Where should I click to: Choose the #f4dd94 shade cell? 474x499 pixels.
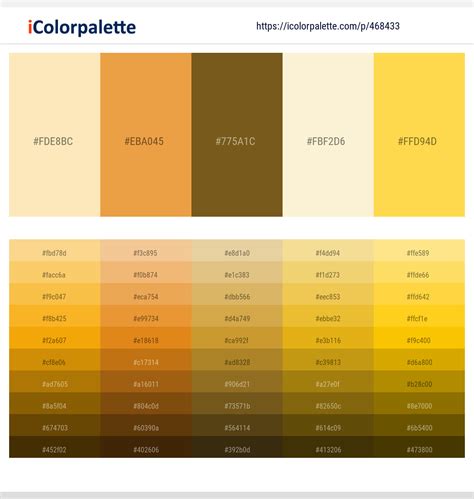click(x=328, y=251)
